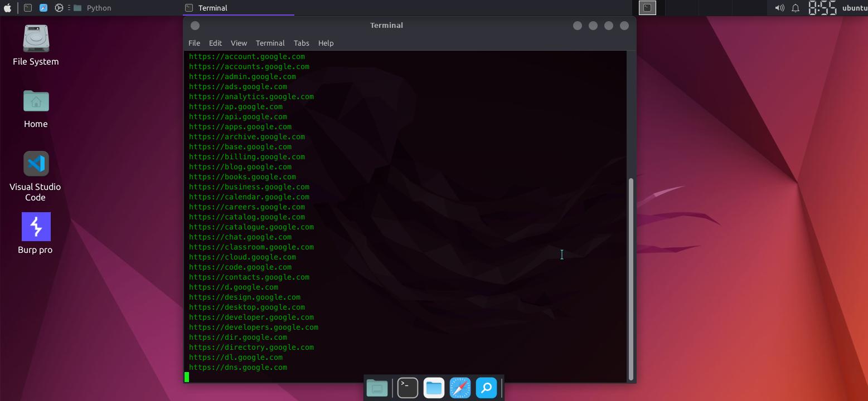The image size is (868, 401).
Task: Launch Visual Studio Code from the desktop
Action: 35,177
